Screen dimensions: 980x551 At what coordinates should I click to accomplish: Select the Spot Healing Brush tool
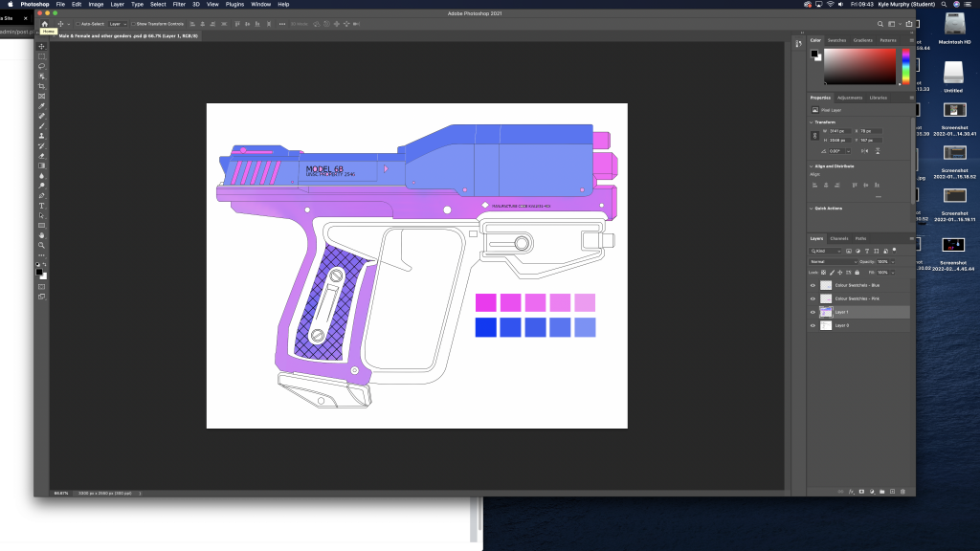point(42,116)
